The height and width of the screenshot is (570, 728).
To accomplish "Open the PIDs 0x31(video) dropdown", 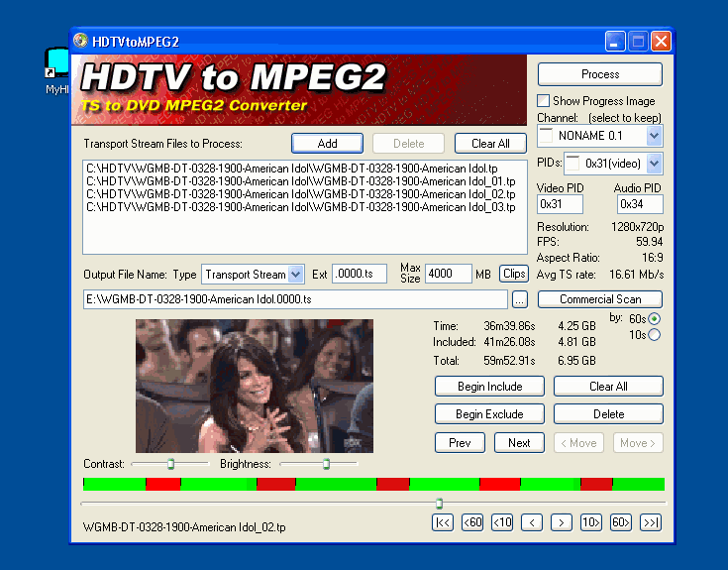I will click(654, 163).
